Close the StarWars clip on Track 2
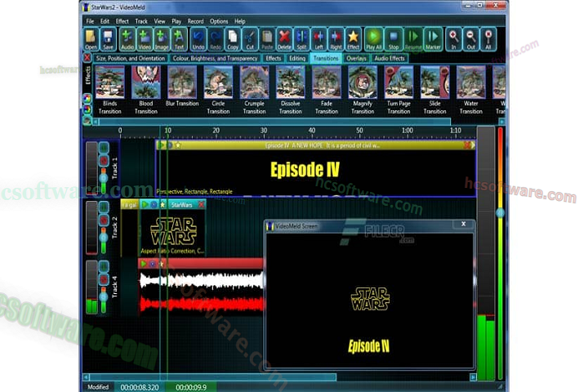Screen dimensions: 588x392 tap(202, 204)
